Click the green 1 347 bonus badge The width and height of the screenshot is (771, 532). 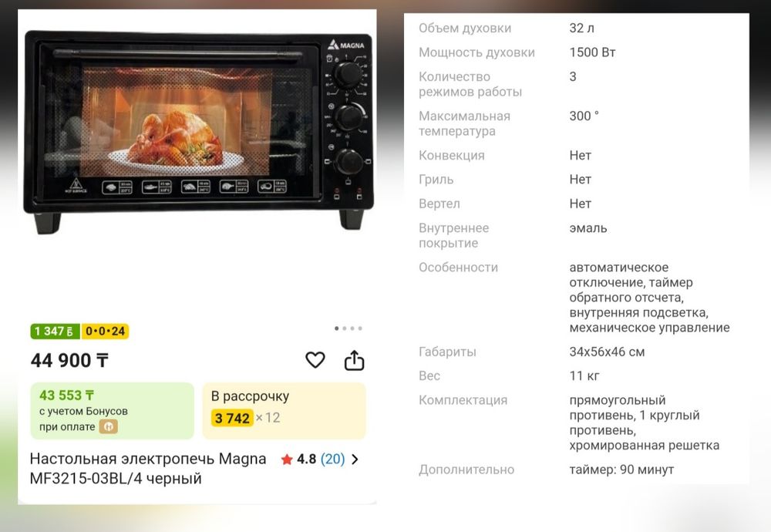[55, 332]
